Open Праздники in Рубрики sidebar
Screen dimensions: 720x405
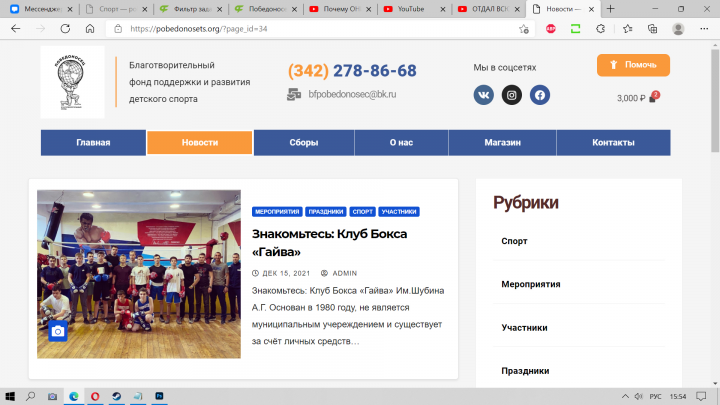pyautogui.click(x=525, y=371)
